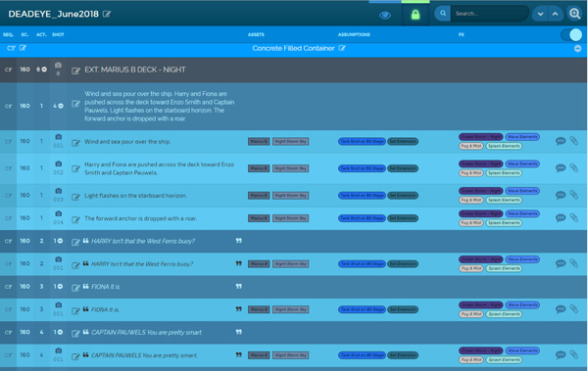Open the zoom magnifier icon at top right
Image resolution: width=588 pixels, height=371 pixels.
[x=575, y=14]
